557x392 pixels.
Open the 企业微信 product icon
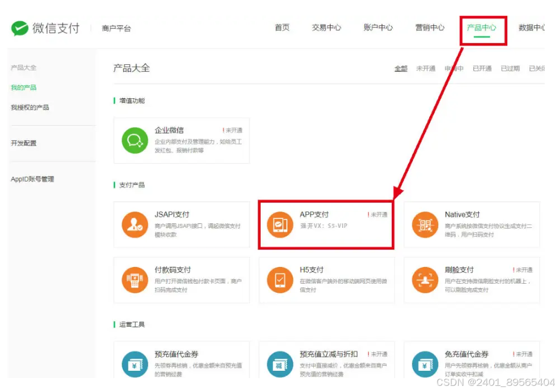point(135,141)
